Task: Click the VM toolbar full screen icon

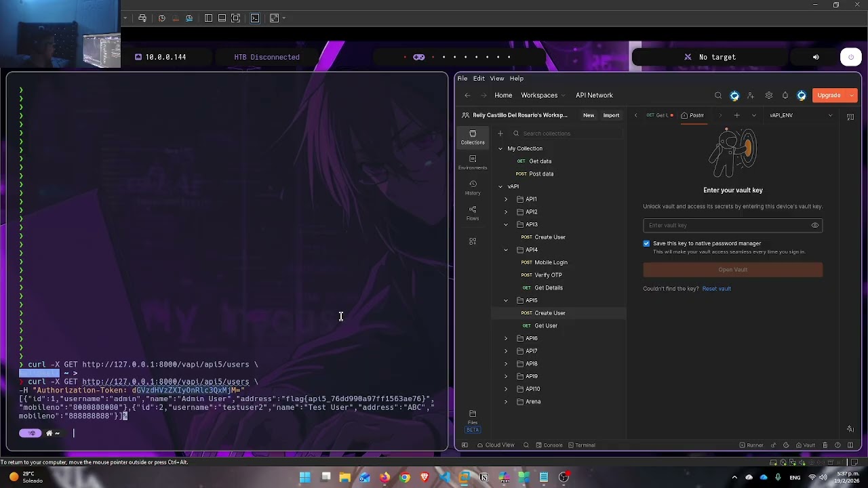Action: click(235, 18)
